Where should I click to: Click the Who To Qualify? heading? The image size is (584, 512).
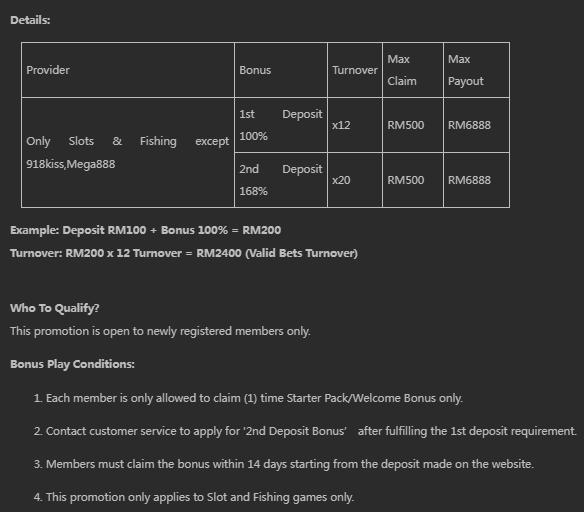(x=55, y=308)
